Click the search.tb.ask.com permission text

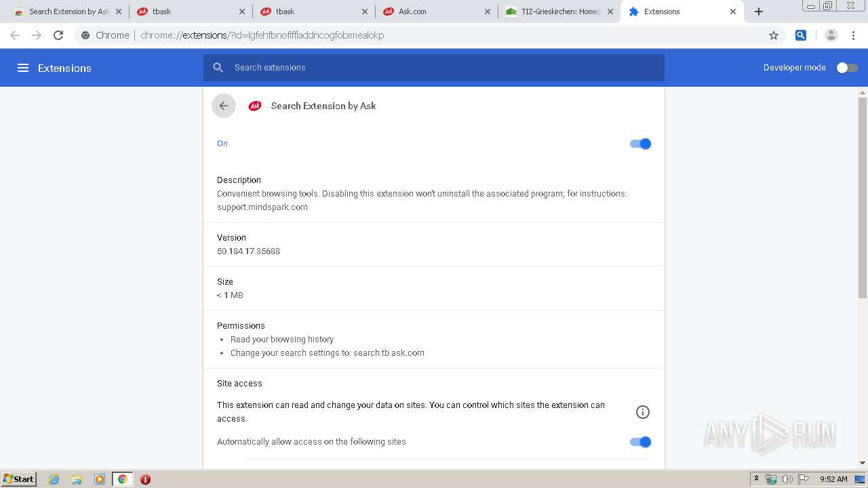click(x=389, y=353)
